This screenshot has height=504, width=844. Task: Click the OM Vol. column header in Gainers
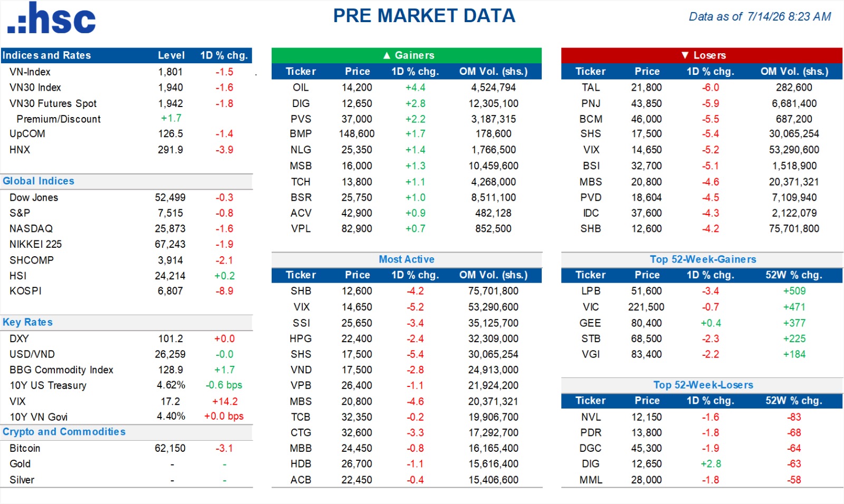pos(493,71)
